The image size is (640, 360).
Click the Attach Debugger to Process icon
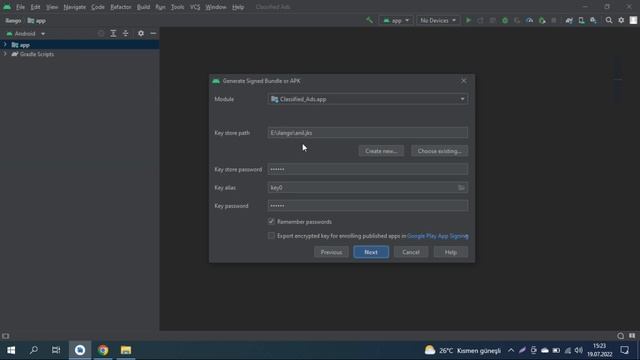coord(542,20)
